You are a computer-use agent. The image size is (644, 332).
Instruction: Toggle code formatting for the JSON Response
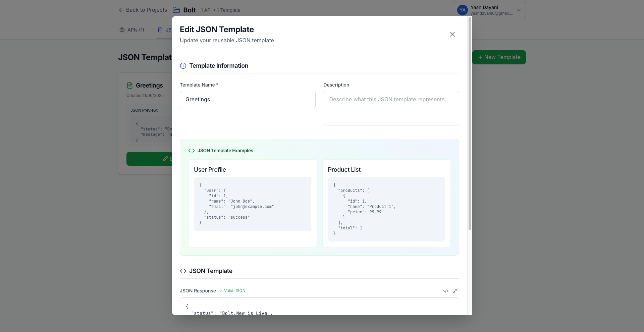[445, 291]
